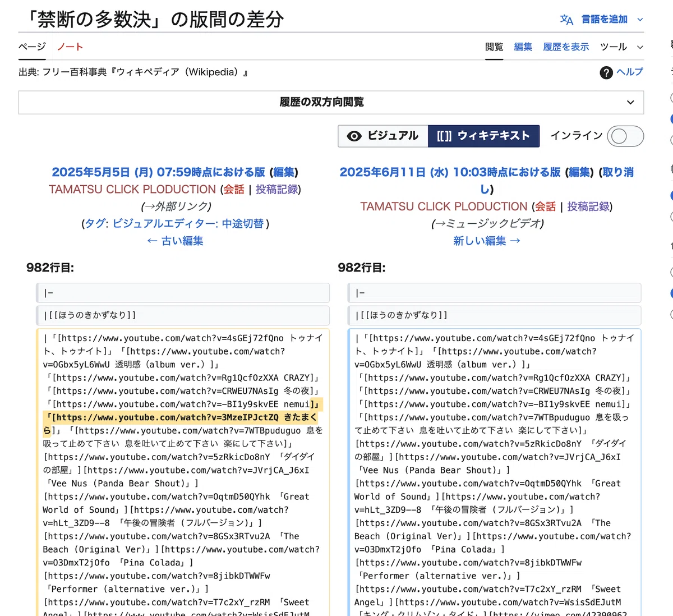Open 投稿記録 link under the May 5 revision
Screen dimensions: 673x616
(x=276, y=190)
